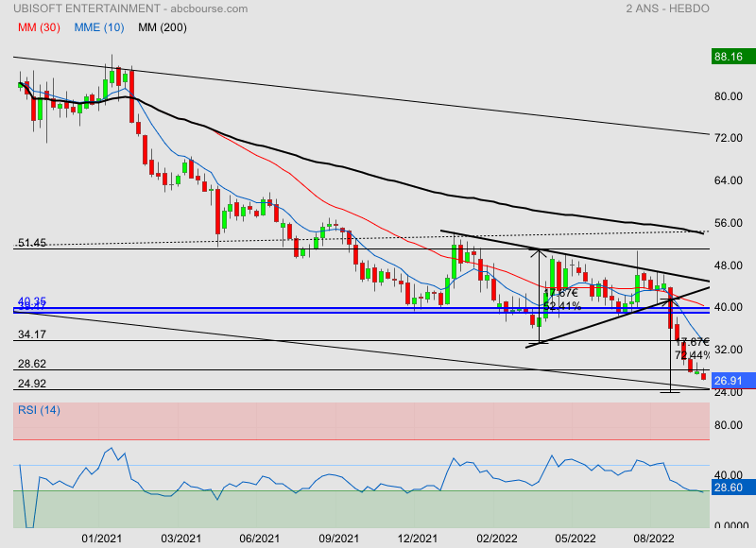Click the MM (30) red legend label
Image resolution: width=756 pixels, height=548 pixels.
[x=40, y=27]
